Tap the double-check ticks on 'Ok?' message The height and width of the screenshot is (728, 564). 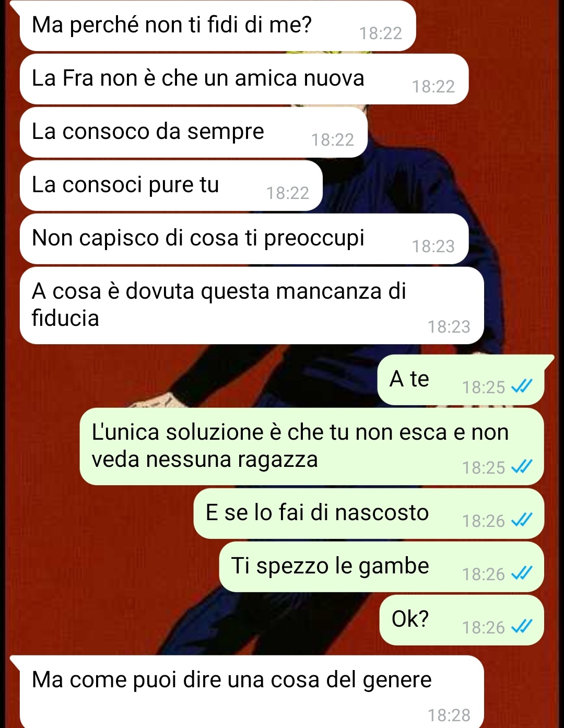point(522,626)
